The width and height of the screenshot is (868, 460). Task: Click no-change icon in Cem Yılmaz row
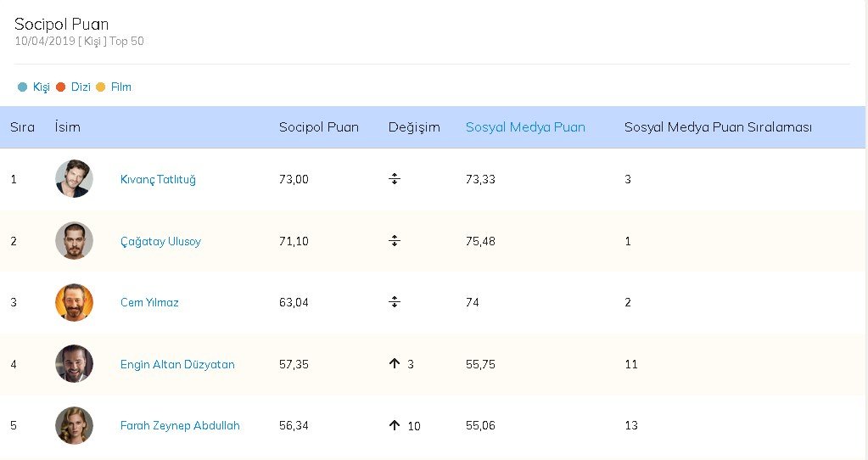click(395, 301)
